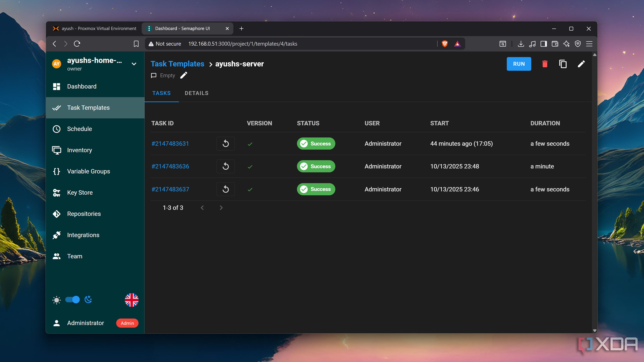Click the browser address bar URL
Screen dimensions: 644x362
coord(243,44)
